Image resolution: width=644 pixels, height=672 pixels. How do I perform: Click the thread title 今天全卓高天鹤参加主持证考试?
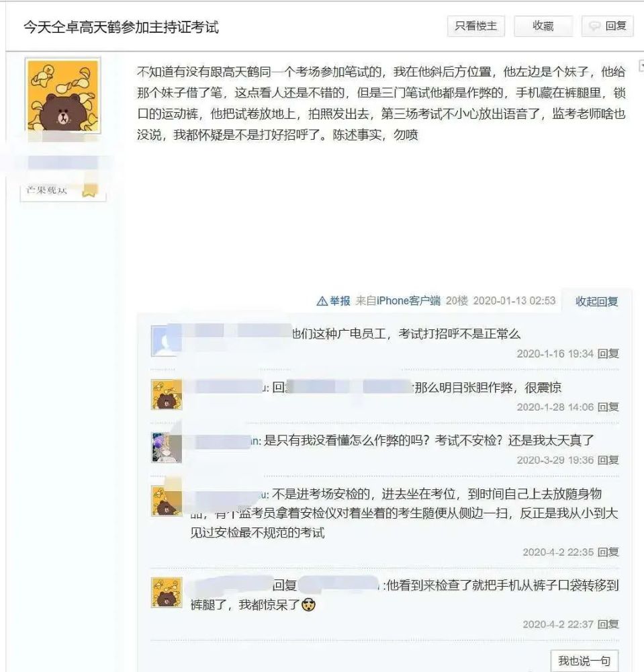pyautogui.click(x=121, y=27)
